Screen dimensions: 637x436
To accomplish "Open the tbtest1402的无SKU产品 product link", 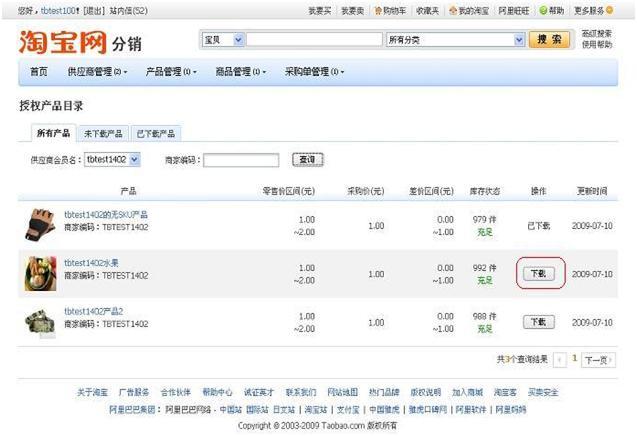I will pos(106,215).
